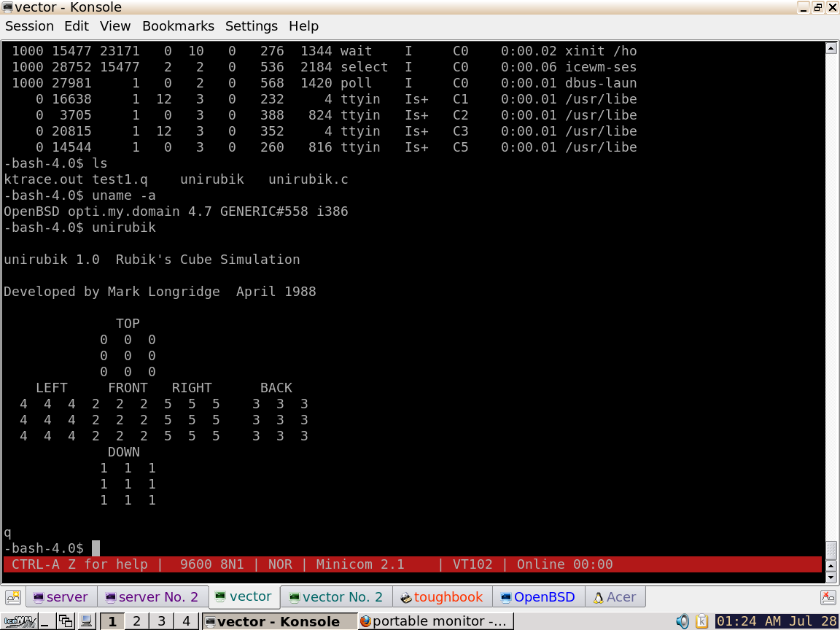The width and height of the screenshot is (840, 630).
Task: Open the Settings menu
Action: point(251,26)
